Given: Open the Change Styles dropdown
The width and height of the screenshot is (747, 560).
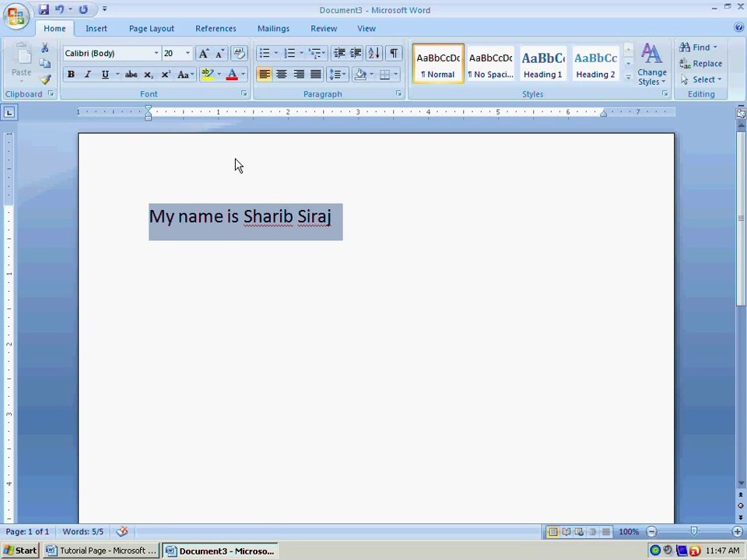Looking at the screenshot, I should pyautogui.click(x=652, y=65).
